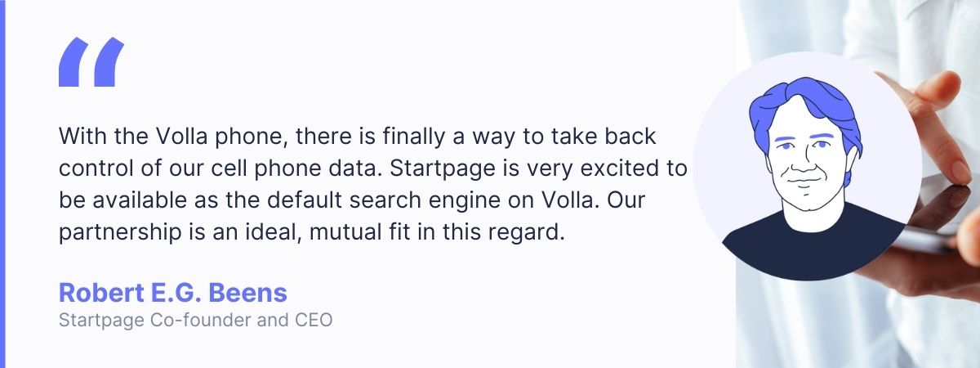Screen dimensions: 980x368
Task: Click the large blue quotation mark icon
Action: (x=91, y=62)
